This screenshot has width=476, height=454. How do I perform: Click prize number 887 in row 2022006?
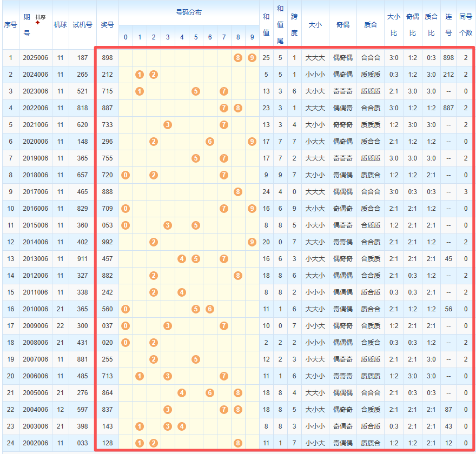(107, 108)
